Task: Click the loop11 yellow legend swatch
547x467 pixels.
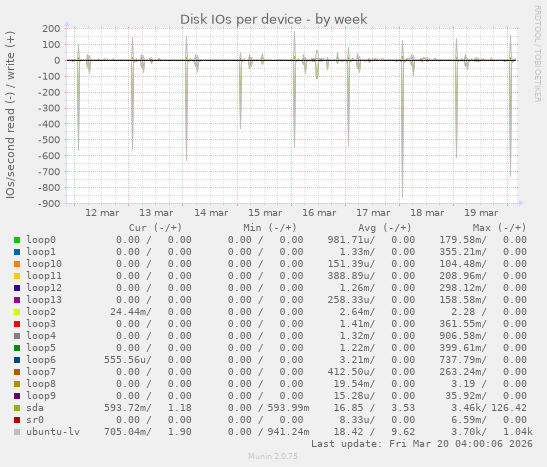Action: [17, 276]
